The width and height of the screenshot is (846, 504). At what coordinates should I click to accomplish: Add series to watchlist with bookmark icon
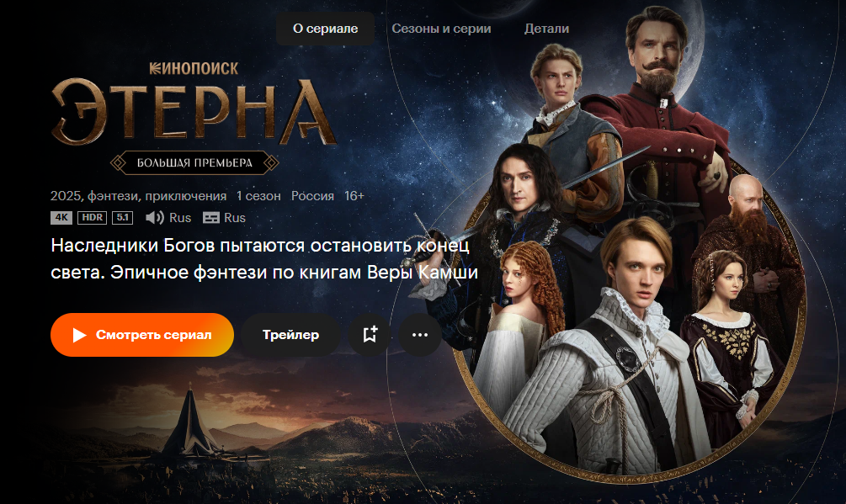coord(370,335)
